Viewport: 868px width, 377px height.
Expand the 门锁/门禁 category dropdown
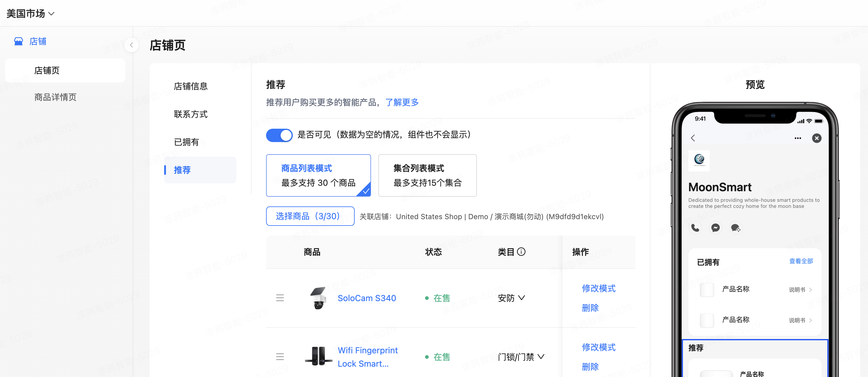(520, 357)
